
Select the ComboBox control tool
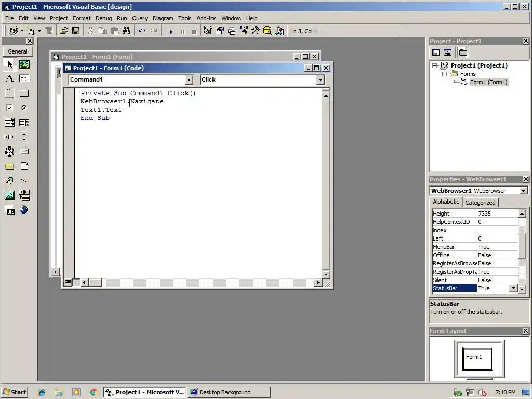(9, 123)
